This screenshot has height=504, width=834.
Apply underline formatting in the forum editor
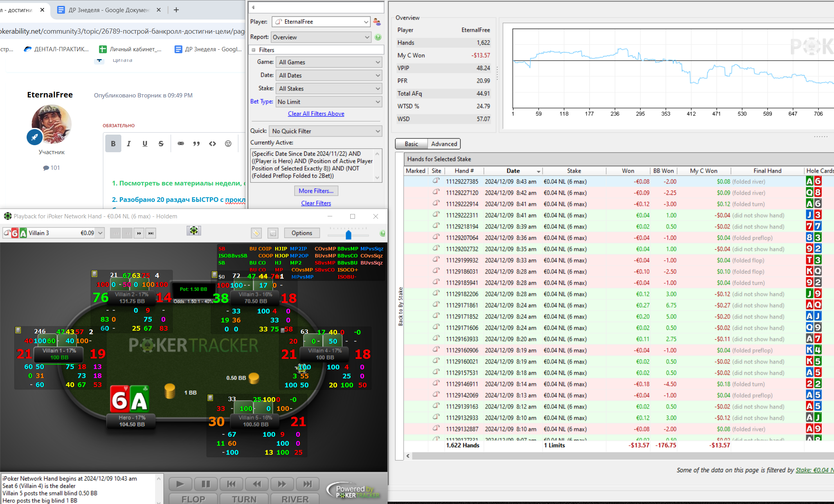(x=145, y=144)
